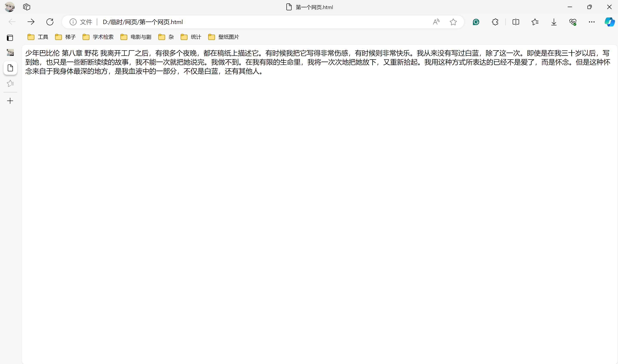Image resolution: width=618 pixels, height=364 pixels.
Task: Select the active 第一个网页 vertical tab
Action: pyautogui.click(x=10, y=68)
